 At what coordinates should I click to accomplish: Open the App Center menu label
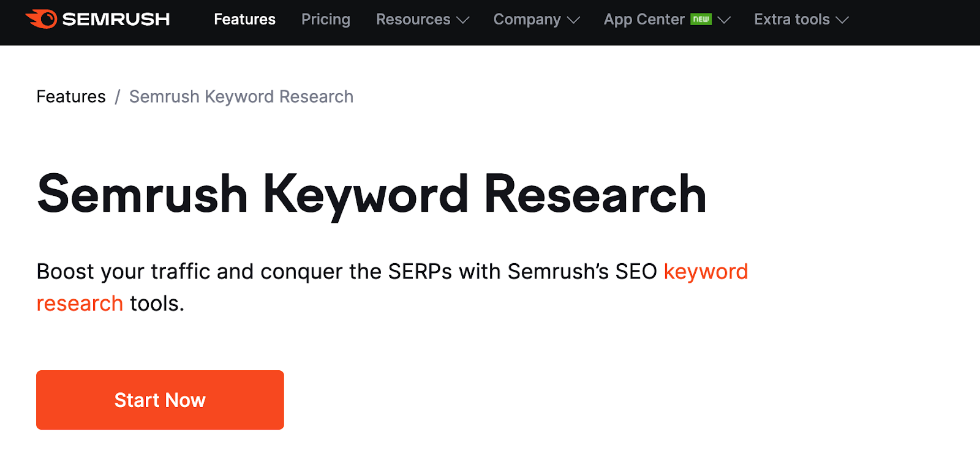tap(644, 20)
